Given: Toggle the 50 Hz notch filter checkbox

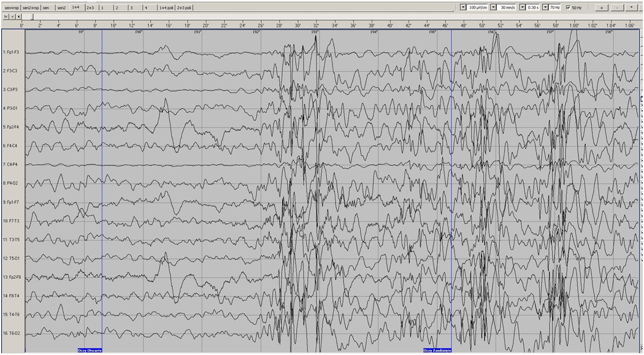Looking at the screenshot, I should click(568, 7).
